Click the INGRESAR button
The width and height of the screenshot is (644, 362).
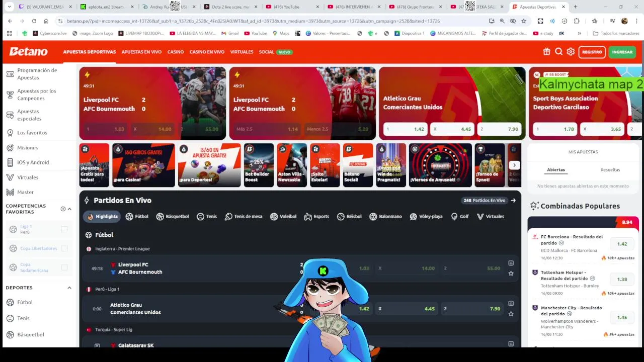[622, 52]
